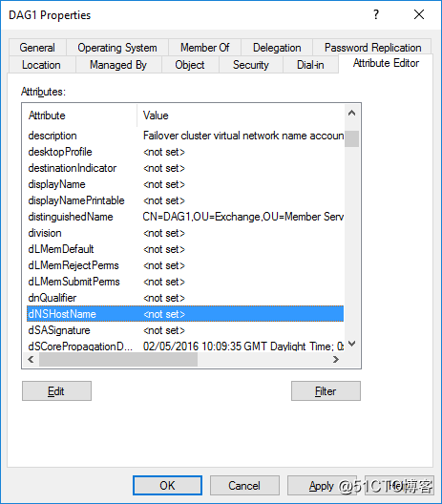The image size is (442, 504).
Task: Click the horizontal scrollbar thumb
Action: click(118, 359)
